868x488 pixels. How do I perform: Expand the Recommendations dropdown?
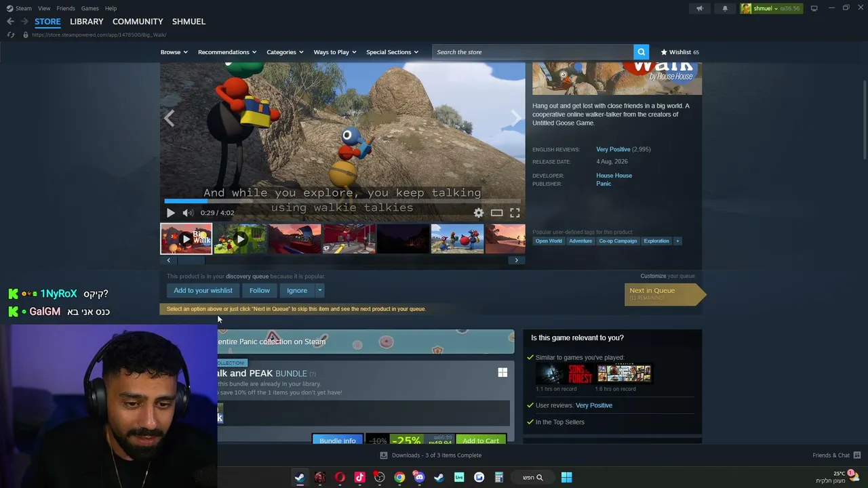(227, 52)
